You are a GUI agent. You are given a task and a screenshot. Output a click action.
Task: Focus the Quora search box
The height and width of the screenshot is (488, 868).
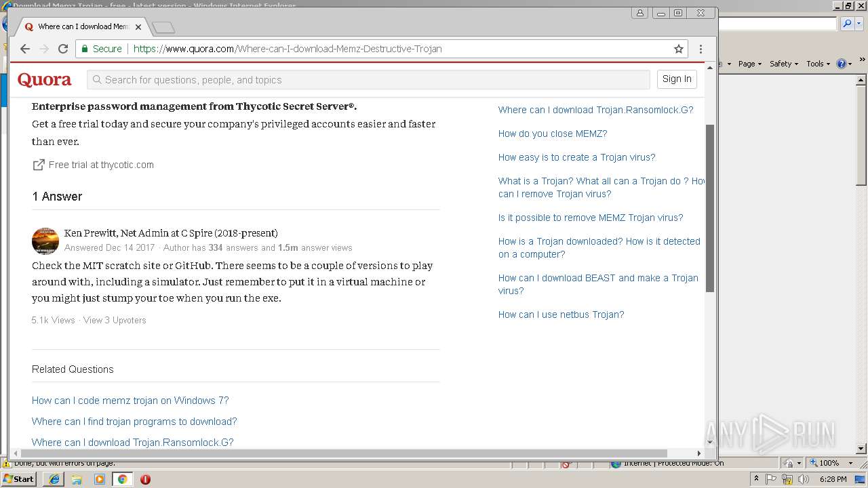tap(368, 80)
